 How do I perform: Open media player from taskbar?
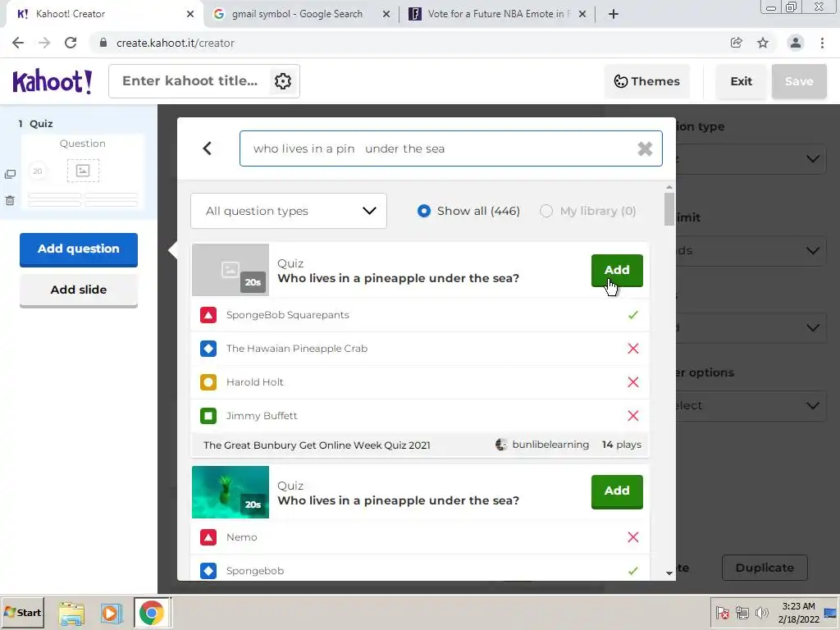tap(111, 613)
